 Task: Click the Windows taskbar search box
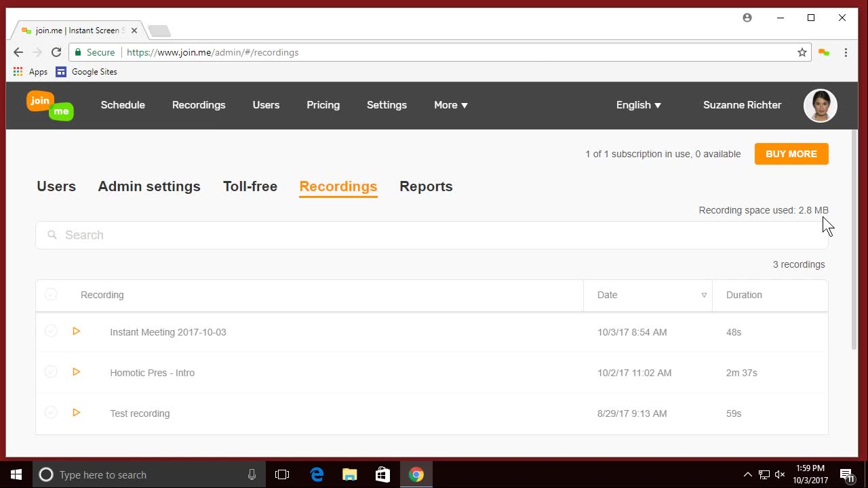(149, 474)
